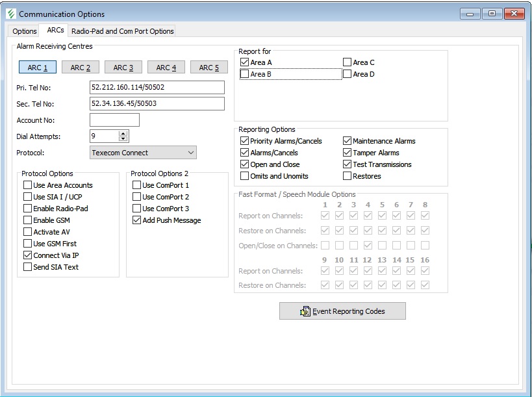Enable the Area B checkbox
Screen dimensions: 532x397
pos(245,74)
